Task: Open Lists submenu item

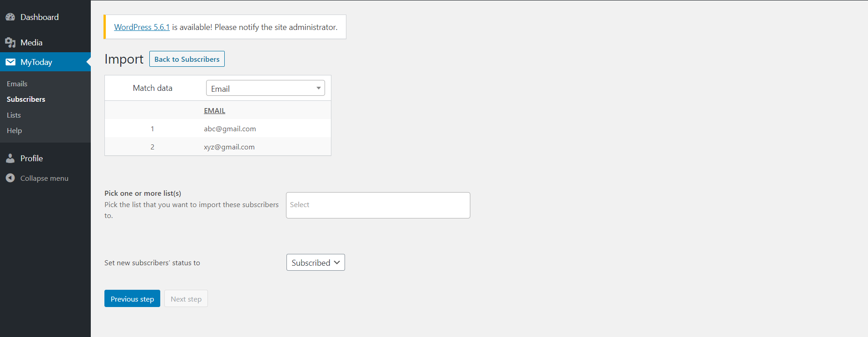Action: pos(14,115)
